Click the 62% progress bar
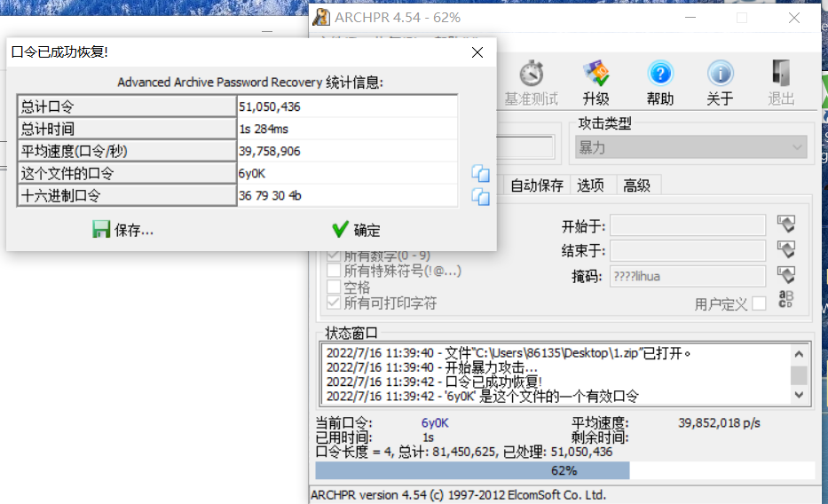This screenshot has width=828, height=504. pyautogui.click(x=564, y=470)
